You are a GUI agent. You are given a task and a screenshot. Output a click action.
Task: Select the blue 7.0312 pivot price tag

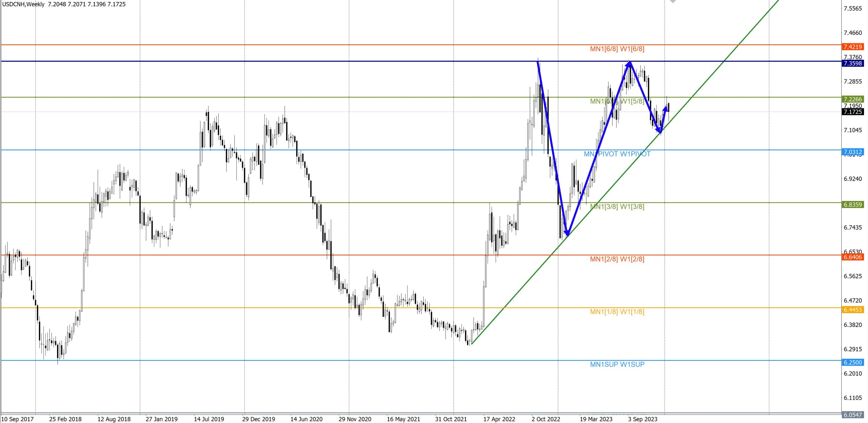point(852,152)
